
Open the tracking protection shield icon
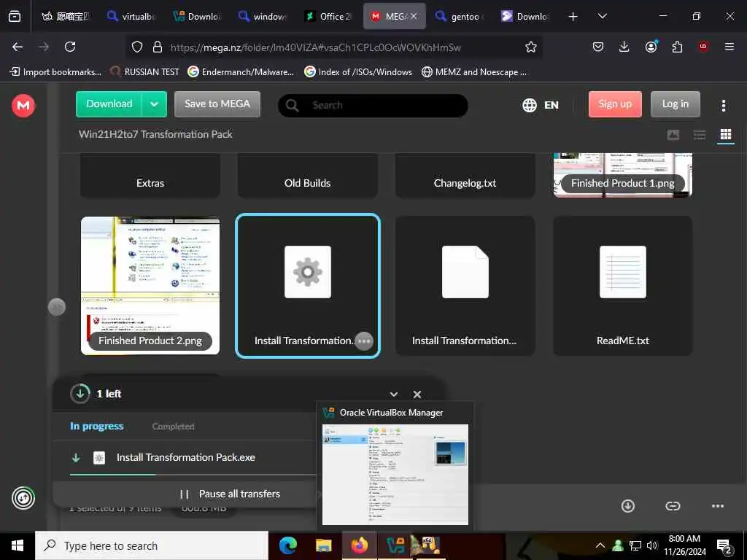(x=137, y=47)
